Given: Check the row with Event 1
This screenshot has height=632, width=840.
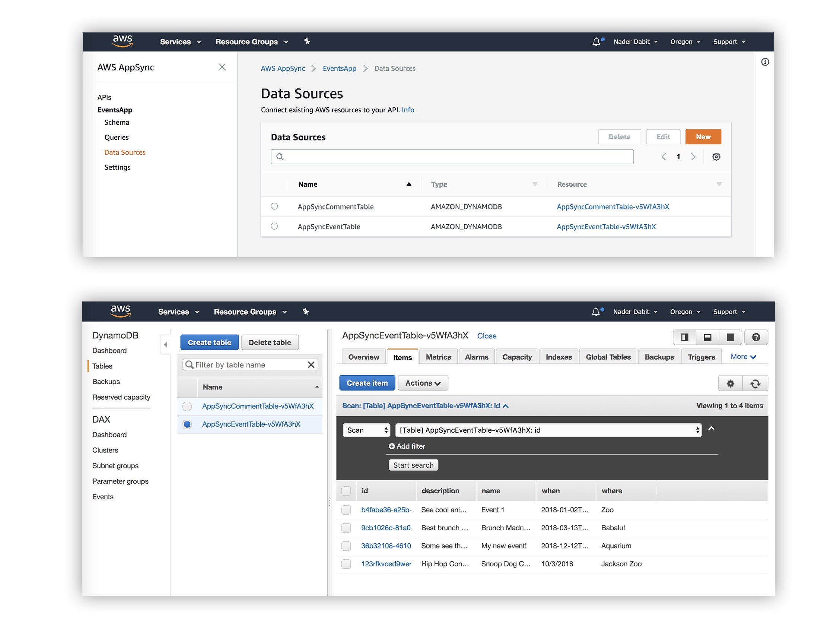Looking at the screenshot, I should 346,510.
